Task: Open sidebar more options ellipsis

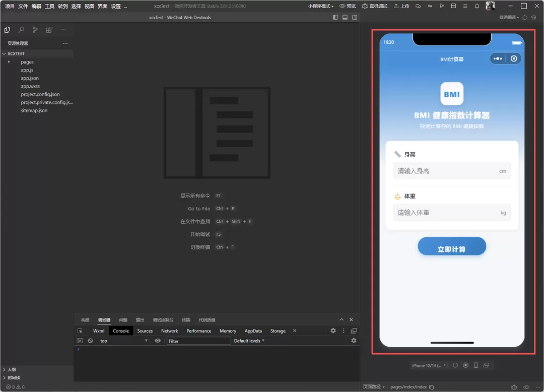Action: click(x=63, y=30)
